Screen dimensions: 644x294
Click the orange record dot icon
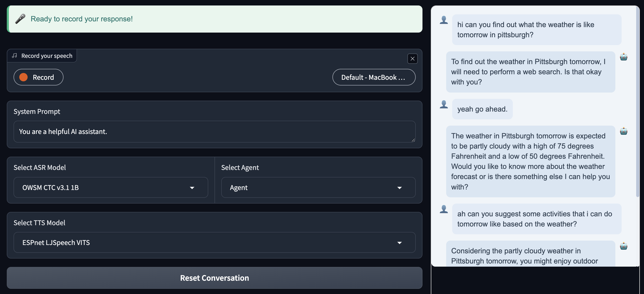(x=23, y=77)
